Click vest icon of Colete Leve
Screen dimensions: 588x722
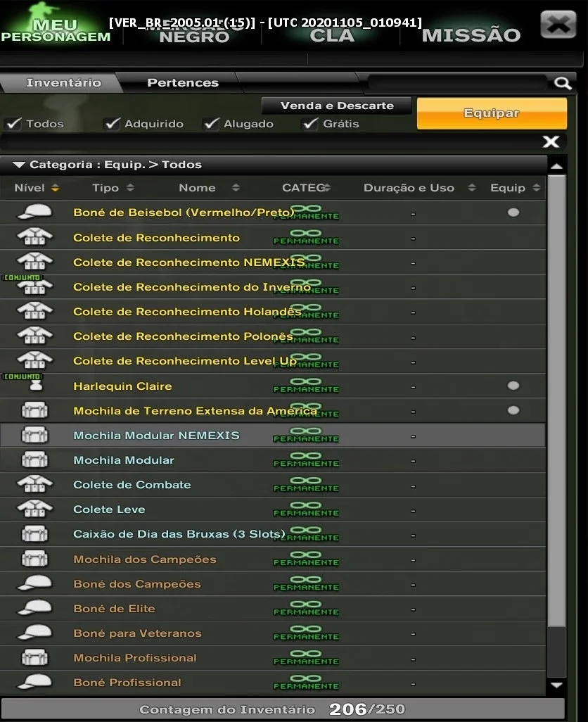(x=35, y=509)
